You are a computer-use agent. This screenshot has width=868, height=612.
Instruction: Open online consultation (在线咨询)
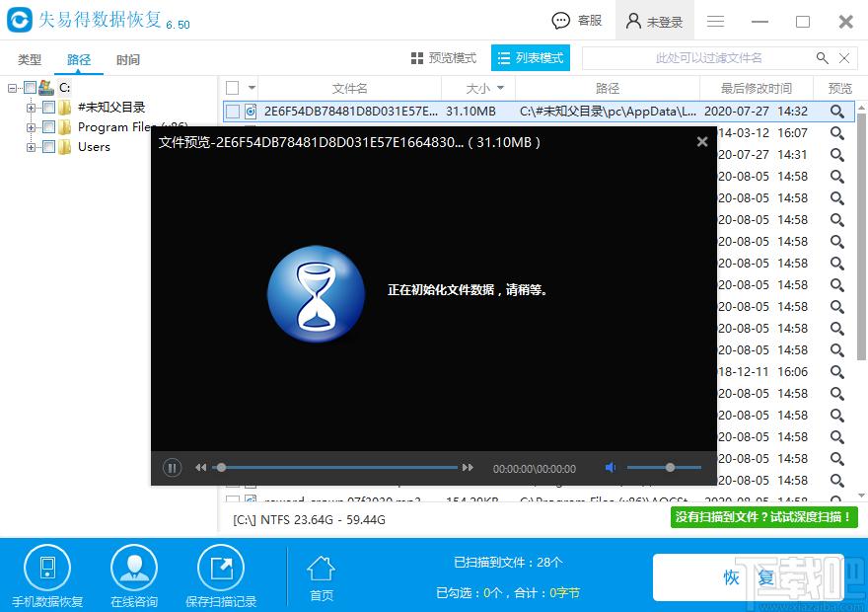point(134,576)
